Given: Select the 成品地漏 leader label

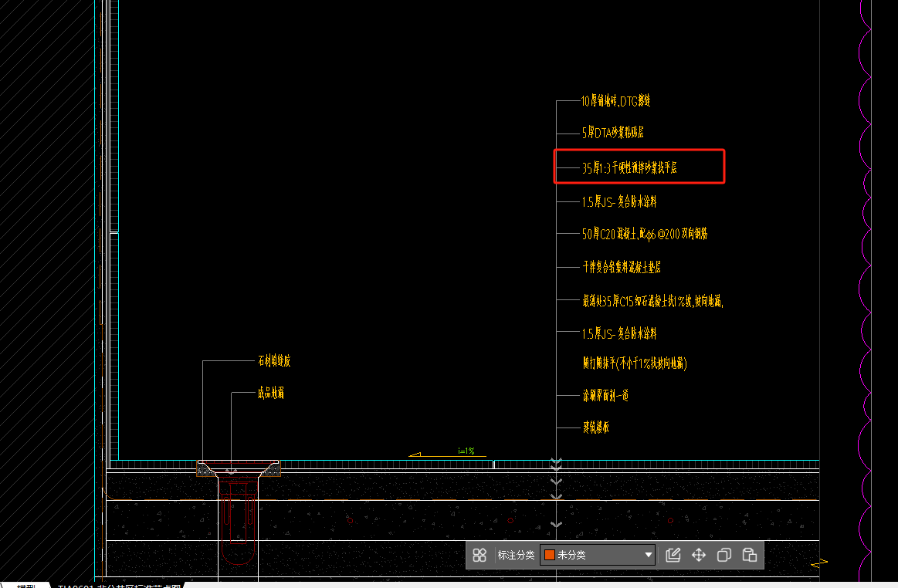Looking at the screenshot, I should tap(271, 394).
